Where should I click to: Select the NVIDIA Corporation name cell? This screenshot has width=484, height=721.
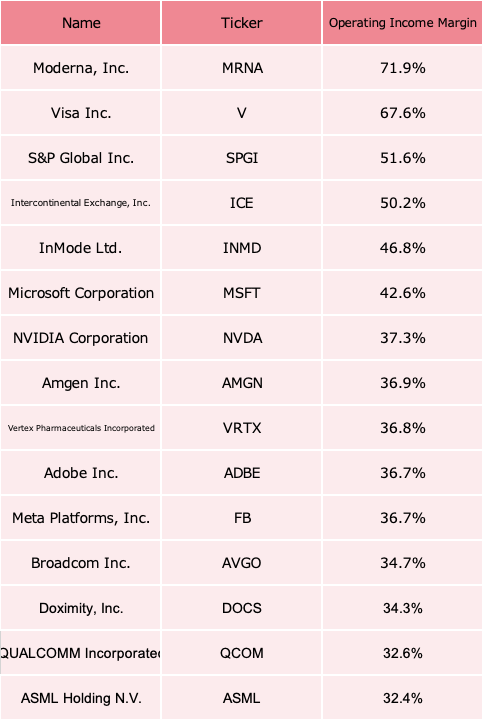[x=81, y=338]
